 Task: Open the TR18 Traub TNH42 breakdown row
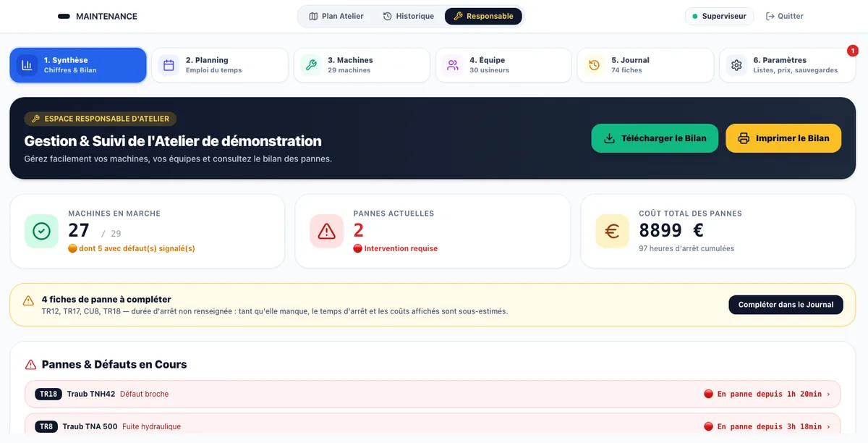tap(433, 394)
